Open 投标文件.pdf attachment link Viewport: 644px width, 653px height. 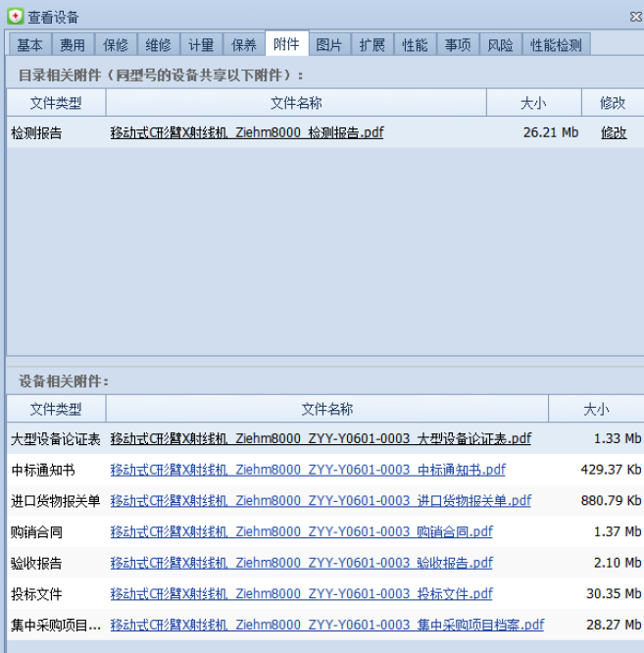click(x=301, y=594)
